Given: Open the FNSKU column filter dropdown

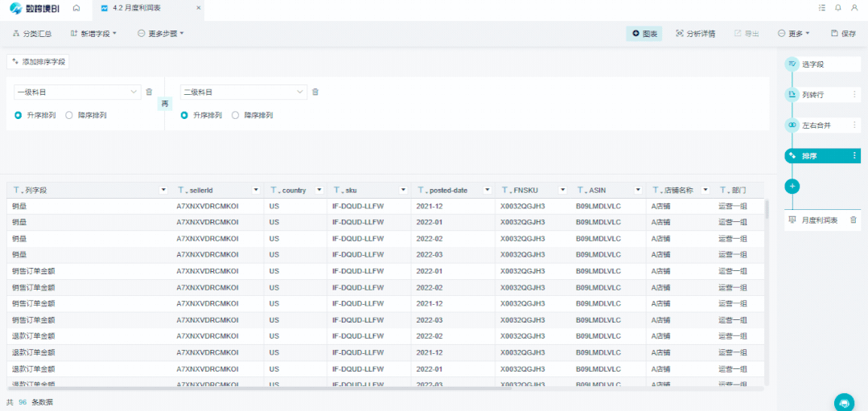Looking at the screenshot, I should (562, 190).
